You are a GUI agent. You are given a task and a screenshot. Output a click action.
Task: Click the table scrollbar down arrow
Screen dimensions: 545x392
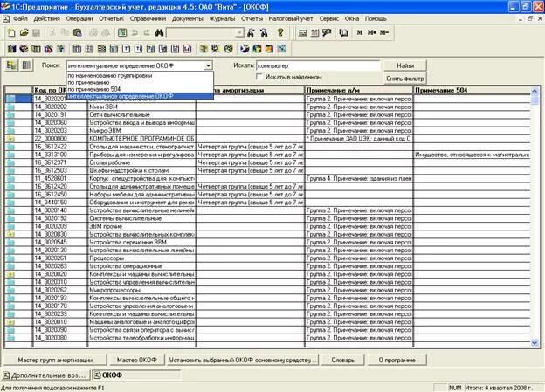click(535, 343)
